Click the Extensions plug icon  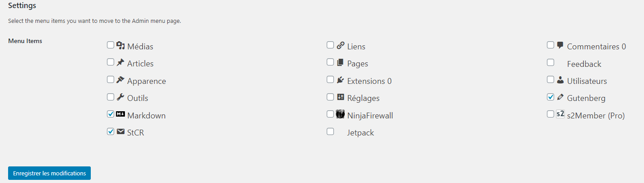click(340, 80)
